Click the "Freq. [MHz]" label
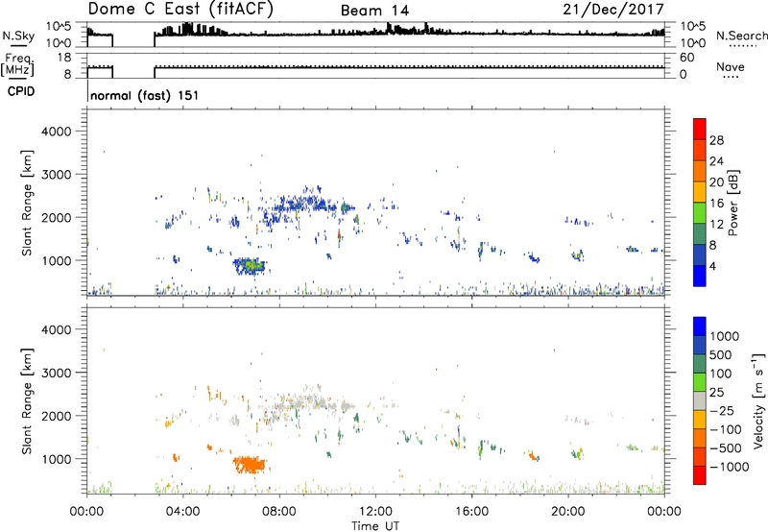768x532 pixels. pos(18,65)
